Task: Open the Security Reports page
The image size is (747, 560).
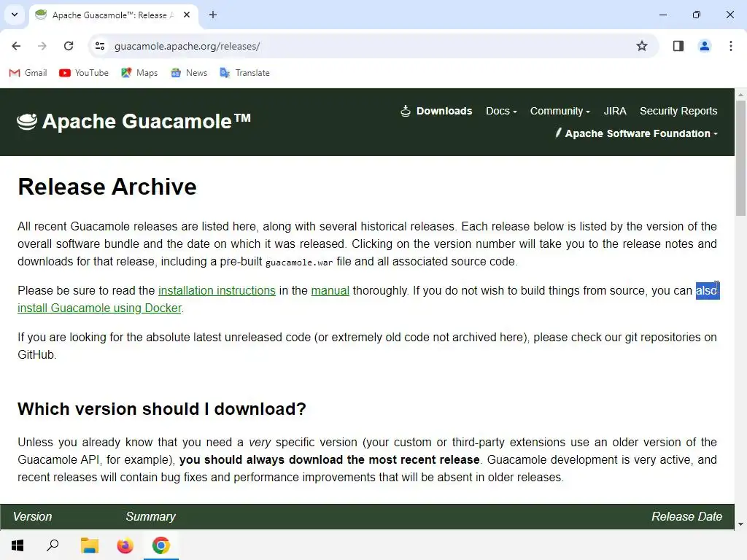Action: point(678,111)
